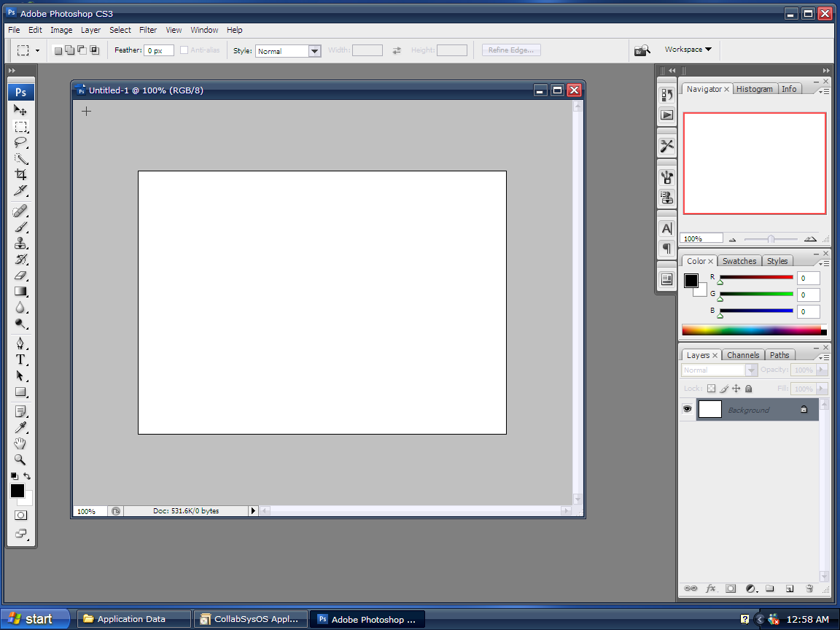This screenshot has width=840, height=630.
Task: Select the Move tool
Action: click(x=20, y=110)
